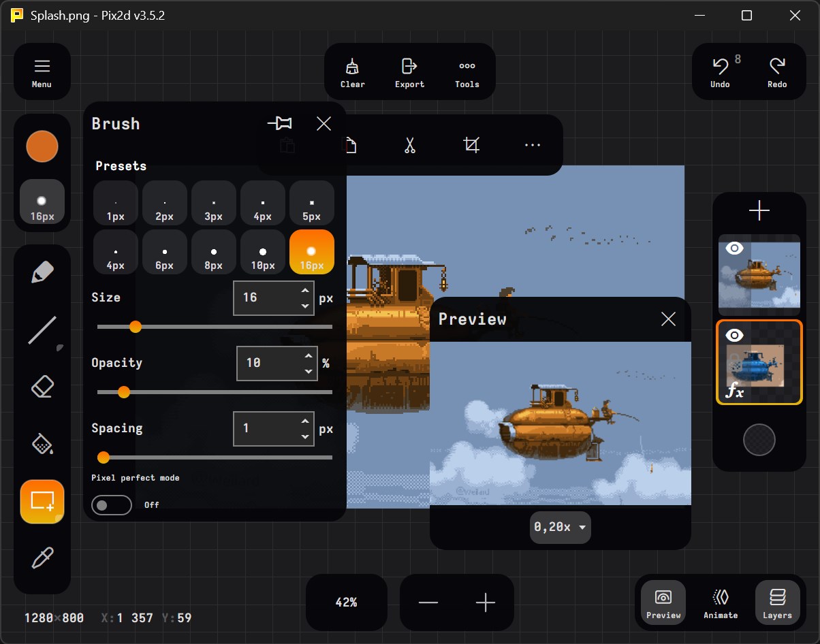Crop to selection with crop icon
The width and height of the screenshot is (820, 644).
click(471, 145)
